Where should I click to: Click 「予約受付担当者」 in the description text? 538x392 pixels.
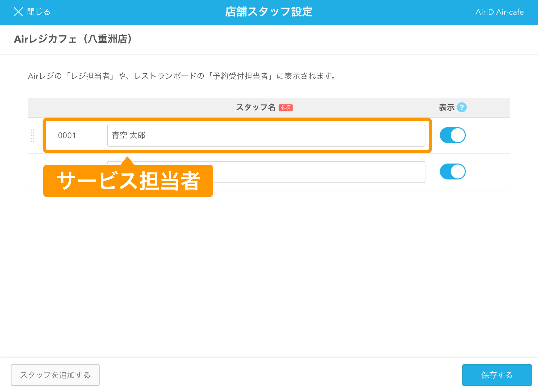point(240,76)
